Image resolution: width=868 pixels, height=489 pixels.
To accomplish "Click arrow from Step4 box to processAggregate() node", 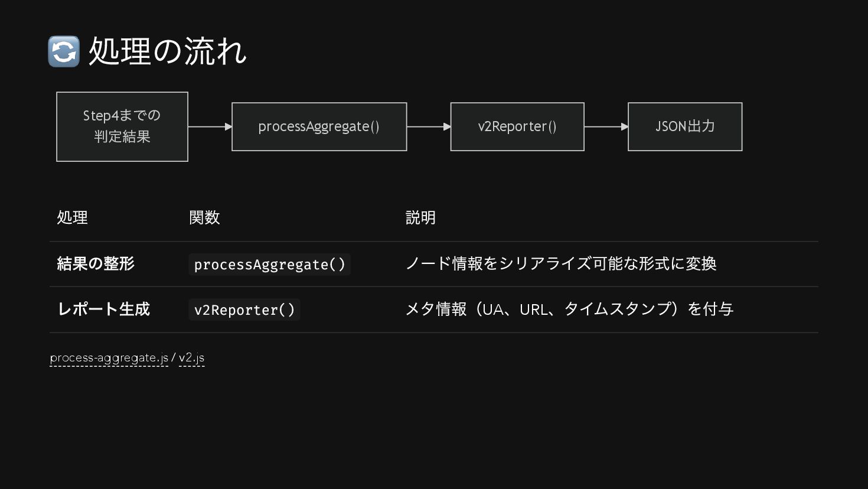I will (210, 126).
